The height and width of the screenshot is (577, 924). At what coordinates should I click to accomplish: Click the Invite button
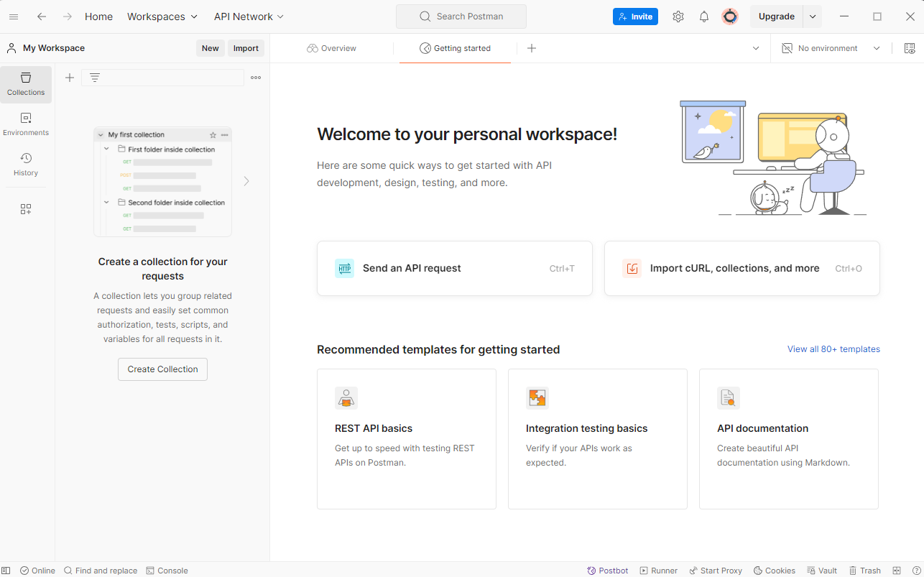(x=635, y=17)
